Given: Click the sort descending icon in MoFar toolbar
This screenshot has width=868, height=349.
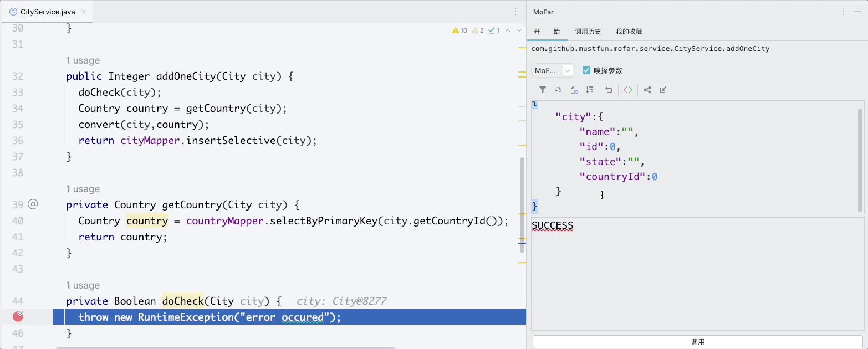Looking at the screenshot, I should point(590,90).
